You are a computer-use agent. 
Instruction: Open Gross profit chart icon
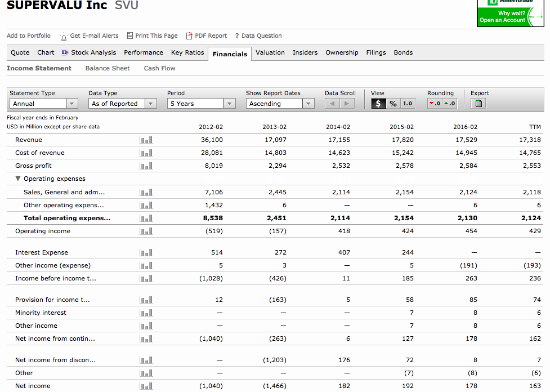pyautogui.click(x=146, y=166)
